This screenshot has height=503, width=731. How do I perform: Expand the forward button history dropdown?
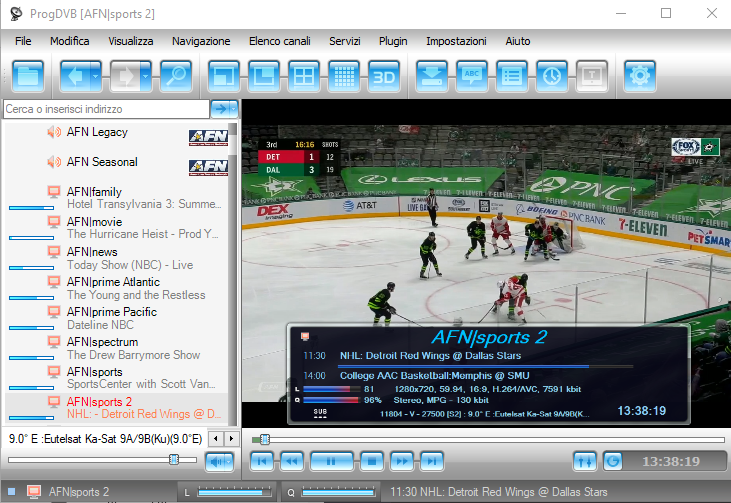pos(146,76)
